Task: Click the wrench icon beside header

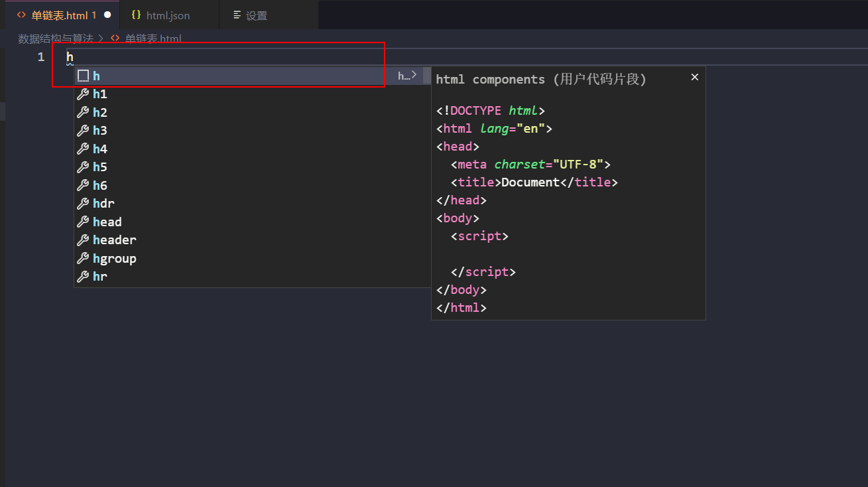Action: click(x=83, y=240)
